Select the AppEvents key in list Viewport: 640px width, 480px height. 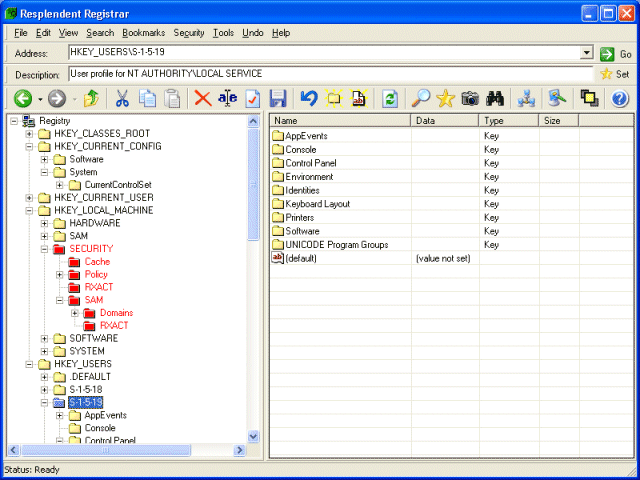(300, 136)
